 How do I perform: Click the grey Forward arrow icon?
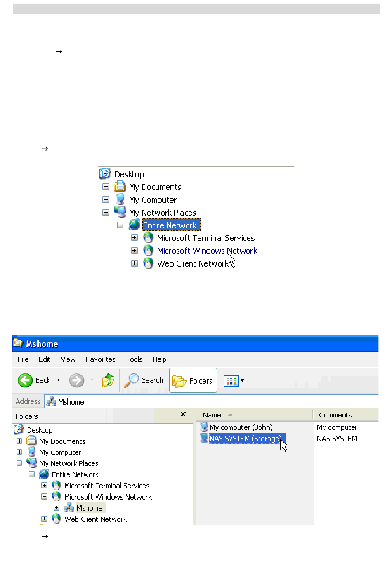[76, 380]
